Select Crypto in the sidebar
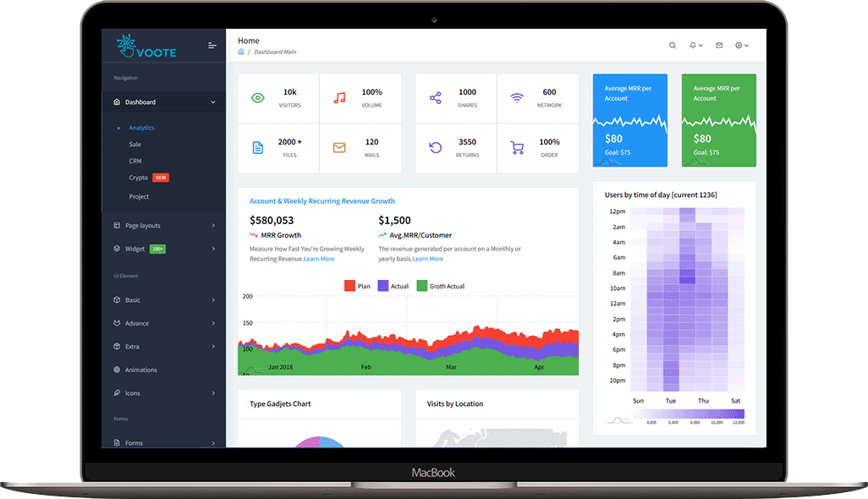The height and width of the screenshot is (499, 868). [139, 178]
